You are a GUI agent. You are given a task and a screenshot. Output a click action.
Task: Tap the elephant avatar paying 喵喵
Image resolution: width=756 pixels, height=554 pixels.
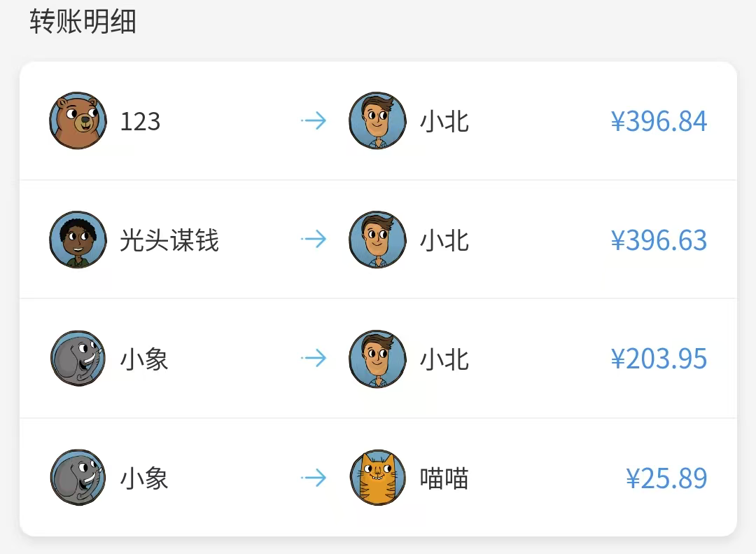click(78, 478)
